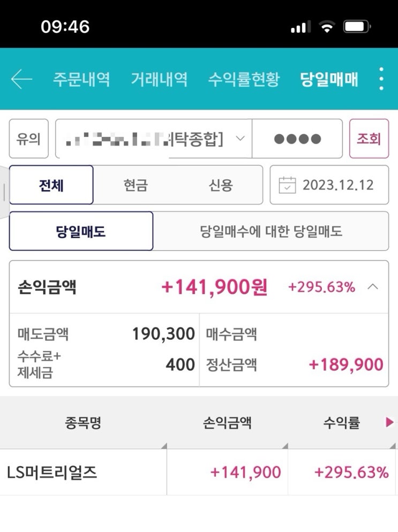Select 당일매수에 대한 당일매도 view
398x532 pixels.
tap(271, 231)
